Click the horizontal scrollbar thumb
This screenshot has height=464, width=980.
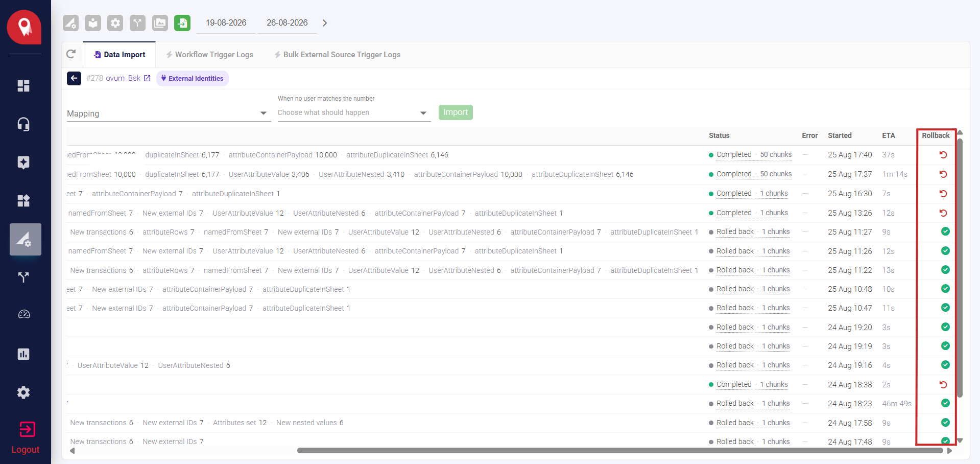pos(620,451)
